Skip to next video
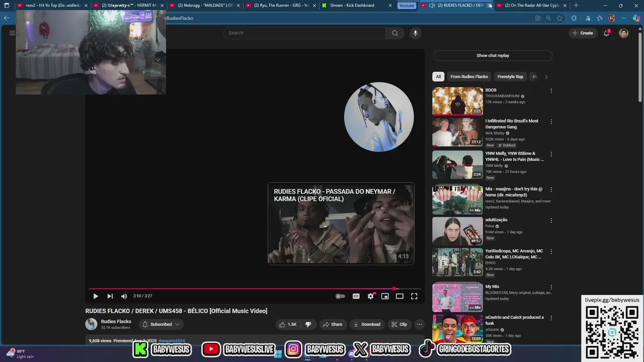 (x=110, y=296)
